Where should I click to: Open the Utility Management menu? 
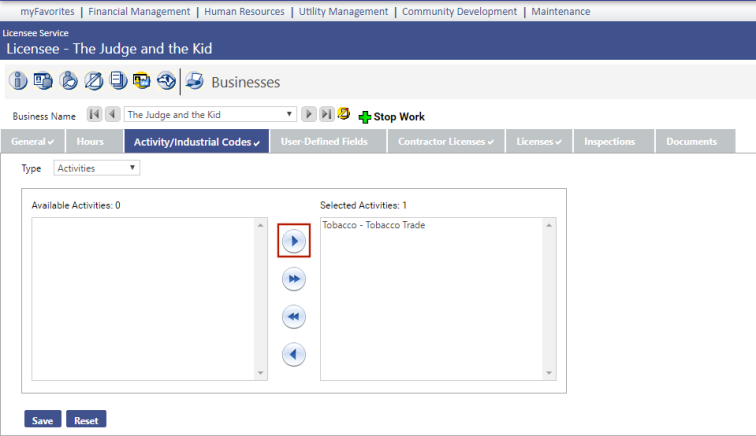coord(343,12)
